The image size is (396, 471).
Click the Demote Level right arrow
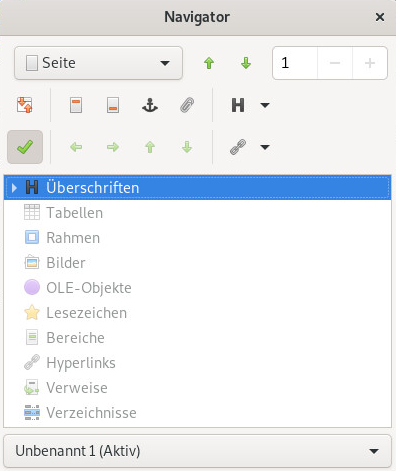point(113,147)
